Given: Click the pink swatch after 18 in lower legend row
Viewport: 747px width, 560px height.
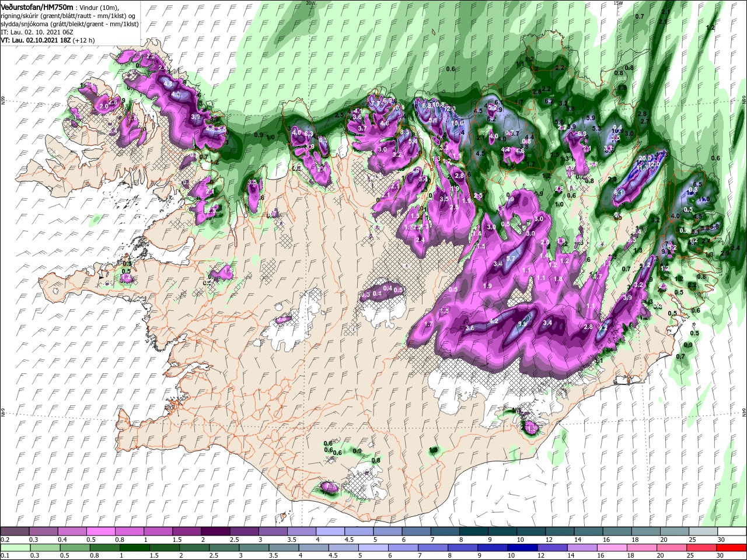Looking at the screenshot, I should coord(643,548).
